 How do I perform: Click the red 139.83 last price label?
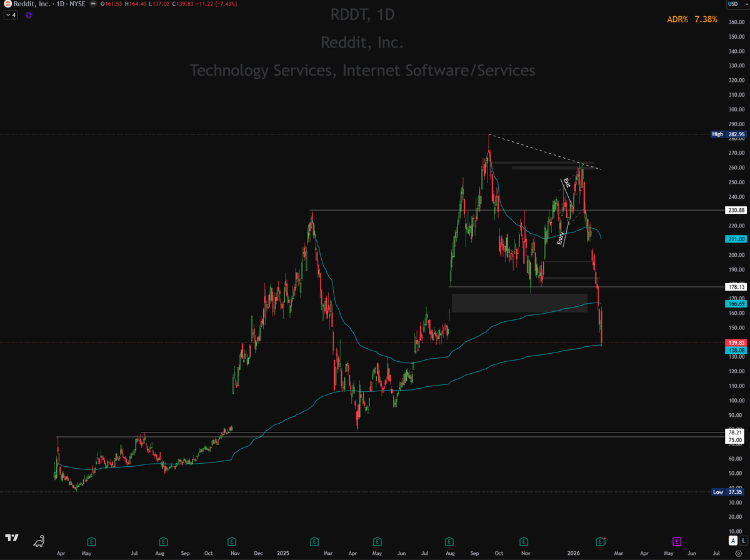click(x=736, y=343)
